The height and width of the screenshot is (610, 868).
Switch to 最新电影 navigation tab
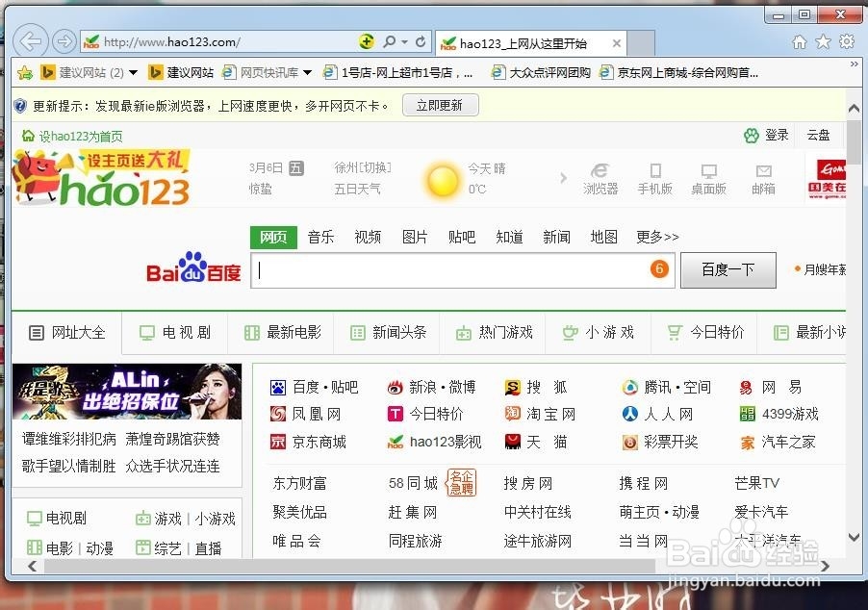tap(281, 333)
